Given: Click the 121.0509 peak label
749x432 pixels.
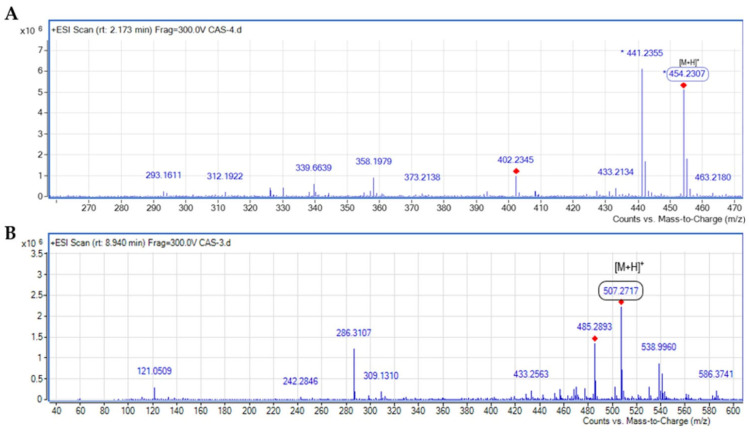Looking at the screenshot, I should coord(154,371).
